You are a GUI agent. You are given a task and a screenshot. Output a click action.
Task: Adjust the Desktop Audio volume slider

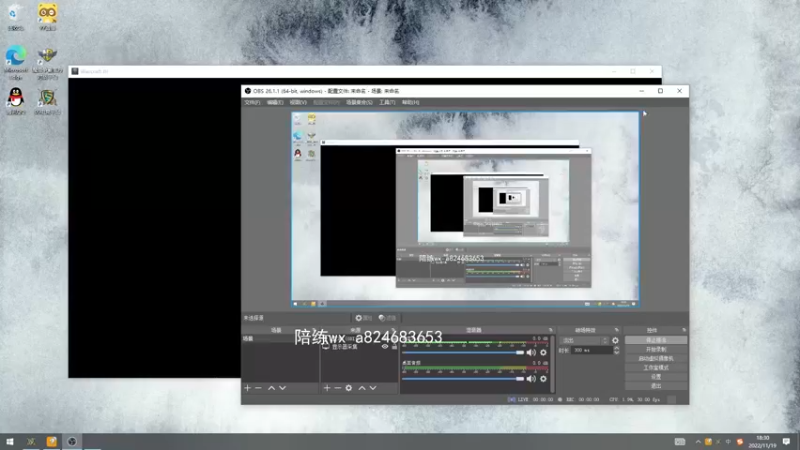coord(463,379)
